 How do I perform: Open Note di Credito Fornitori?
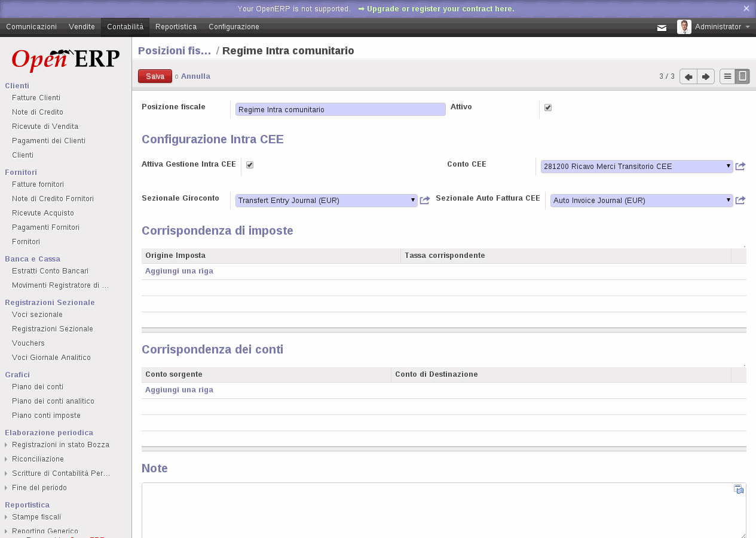pos(53,199)
